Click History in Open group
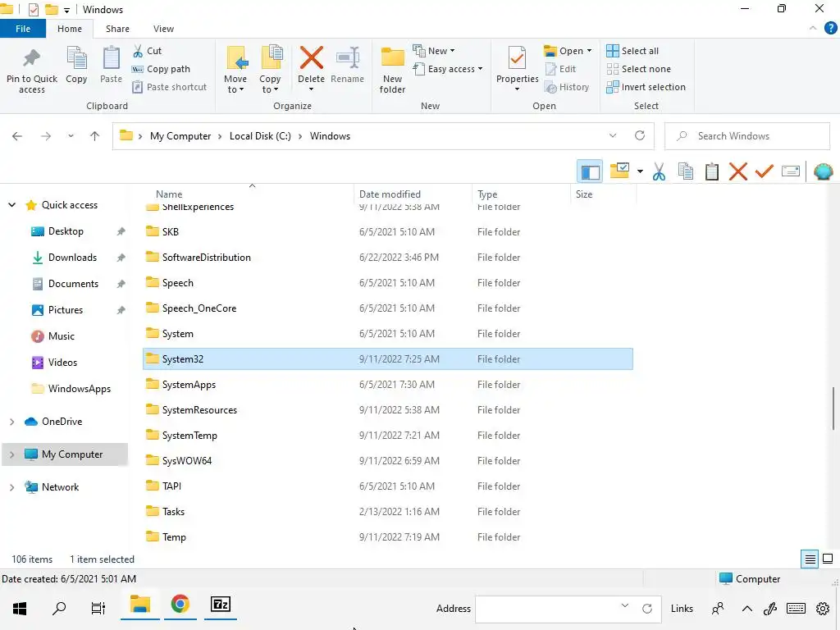This screenshot has height=630, width=840. click(567, 87)
